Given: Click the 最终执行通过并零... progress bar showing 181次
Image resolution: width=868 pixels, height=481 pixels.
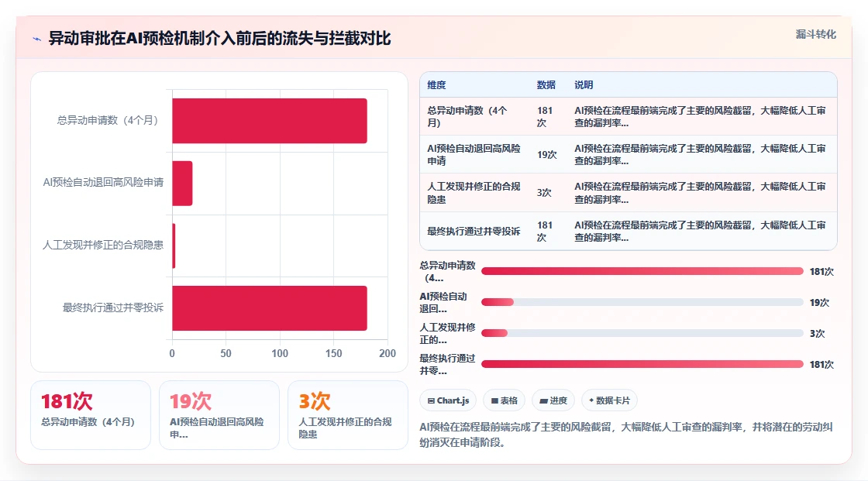Looking at the screenshot, I should pyautogui.click(x=642, y=364).
